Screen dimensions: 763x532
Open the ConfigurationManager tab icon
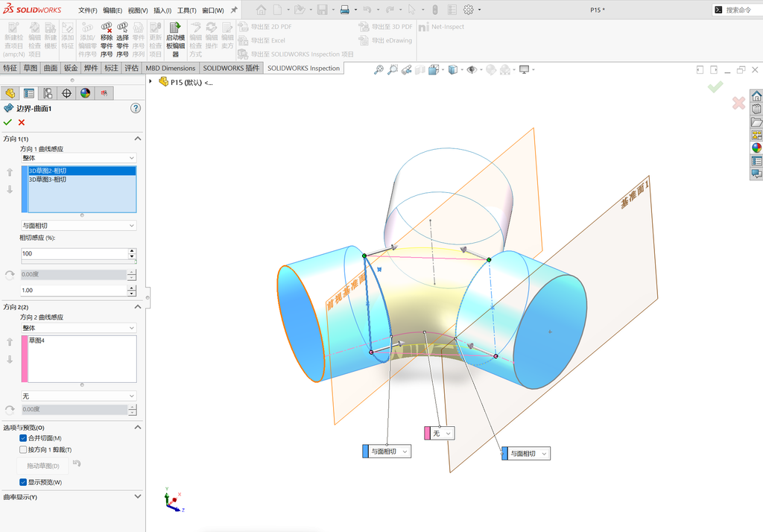tap(48, 93)
